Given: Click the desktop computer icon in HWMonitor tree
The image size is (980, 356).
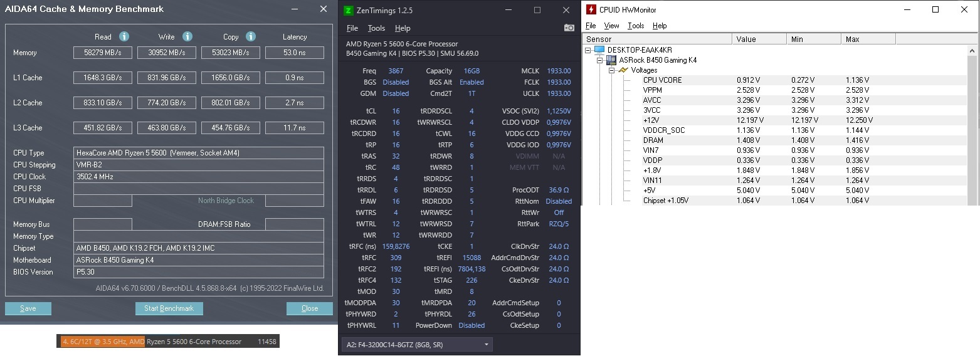Looking at the screenshot, I should (599, 50).
